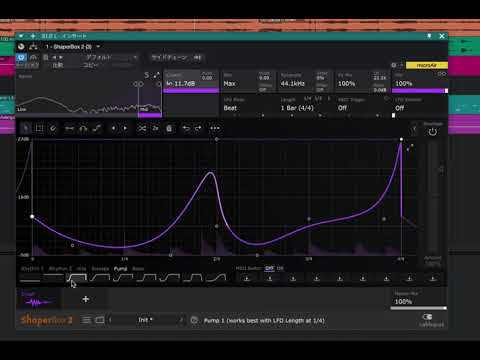
Task: Shift the wave right with arrow
Action: (125, 128)
